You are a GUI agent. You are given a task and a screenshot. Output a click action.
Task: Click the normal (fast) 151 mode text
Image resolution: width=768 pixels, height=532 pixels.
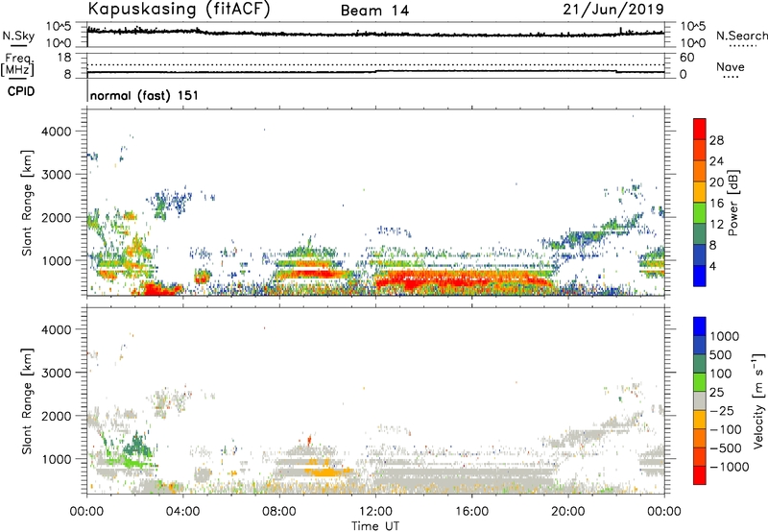(144, 95)
